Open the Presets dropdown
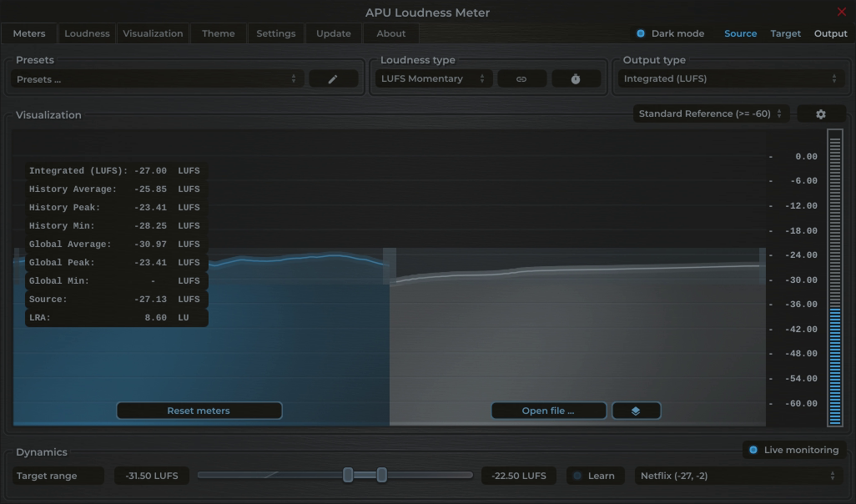Screen dimensions: 856x504 154,78
